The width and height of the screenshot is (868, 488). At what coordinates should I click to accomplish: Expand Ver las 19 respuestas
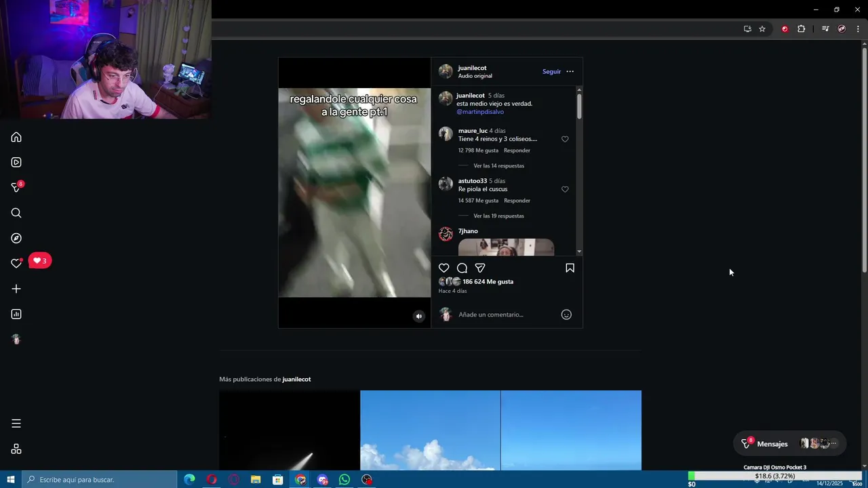point(498,216)
